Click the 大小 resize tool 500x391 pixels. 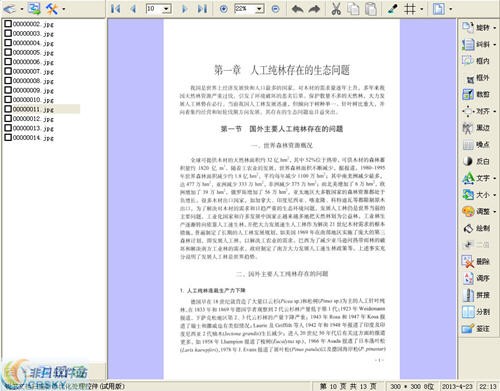(476, 195)
